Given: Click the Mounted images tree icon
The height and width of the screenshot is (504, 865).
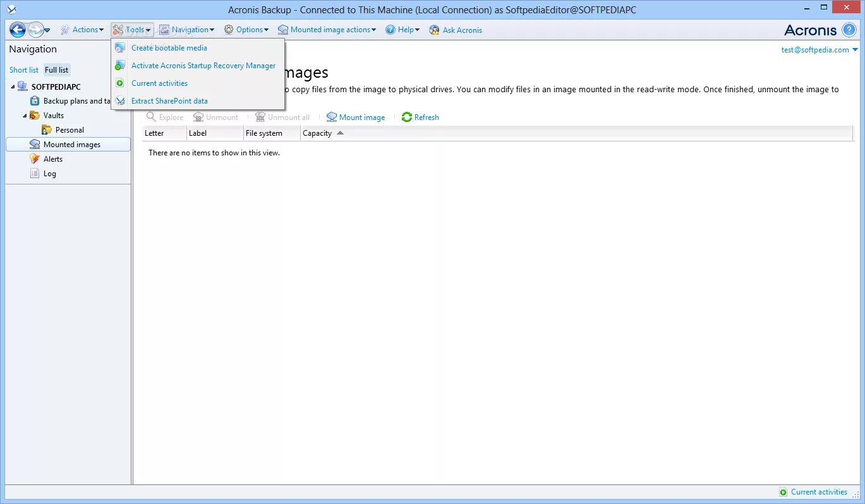Looking at the screenshot, I should point(35,145).
